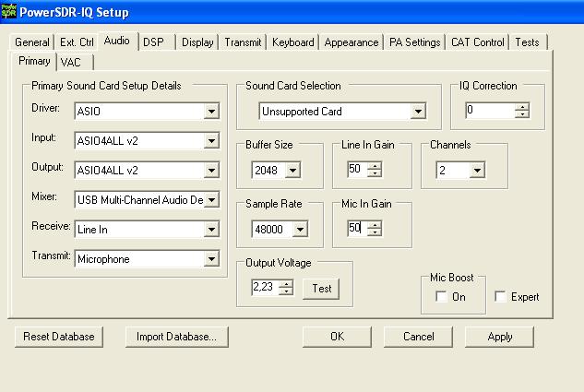Toggle the Expert checkbox
This screenshot has height=392, width=584.
click(x=500, y=297)
